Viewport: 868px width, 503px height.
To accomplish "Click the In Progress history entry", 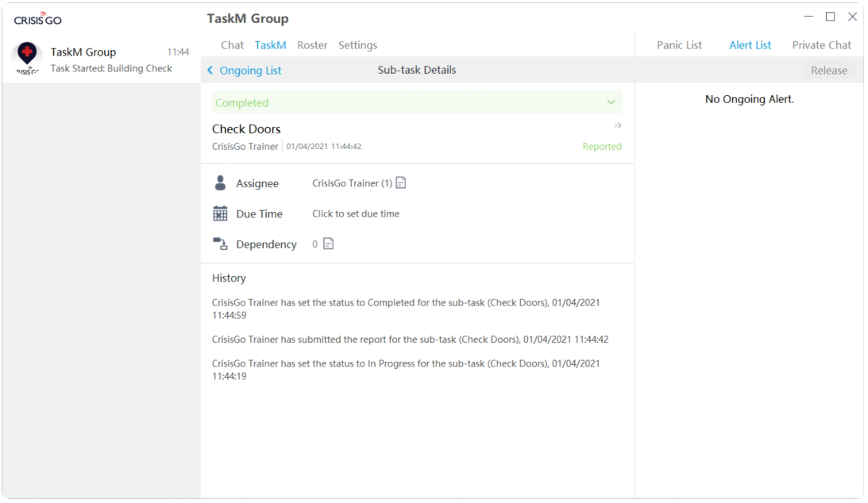I will click(406, 370).
